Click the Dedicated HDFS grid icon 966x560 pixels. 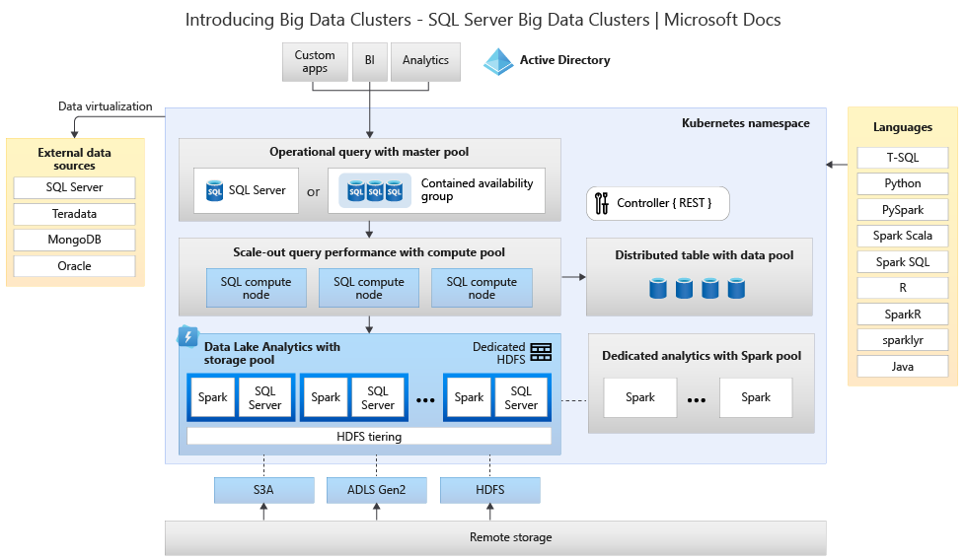tap(541, 352)
